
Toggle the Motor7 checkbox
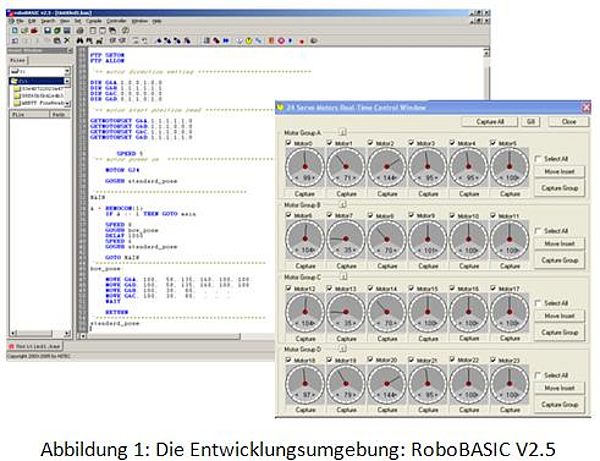coord(329,215)
